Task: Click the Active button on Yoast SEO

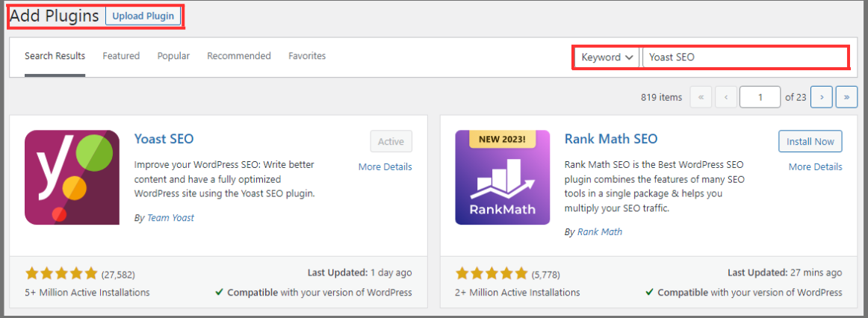Action: click(391, 142)
